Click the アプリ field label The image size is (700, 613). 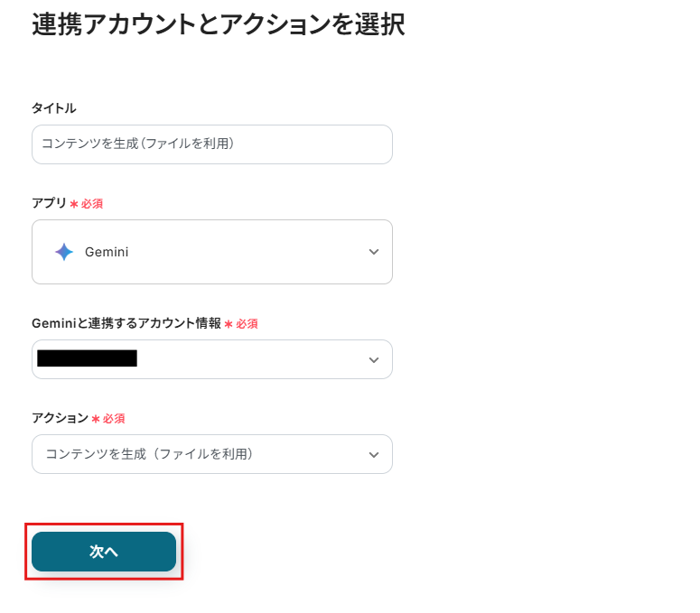click(49, 203)
